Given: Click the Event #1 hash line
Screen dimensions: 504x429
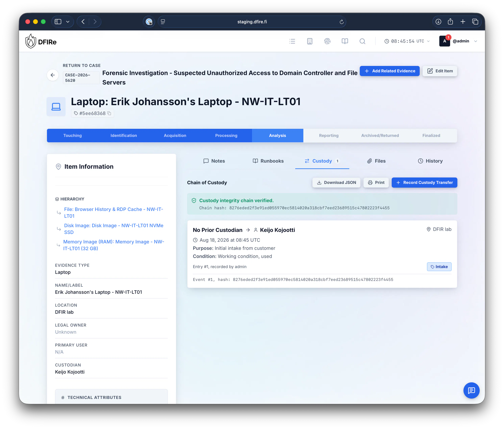Looking at the screenshot, I should click(x=293, y=279).
